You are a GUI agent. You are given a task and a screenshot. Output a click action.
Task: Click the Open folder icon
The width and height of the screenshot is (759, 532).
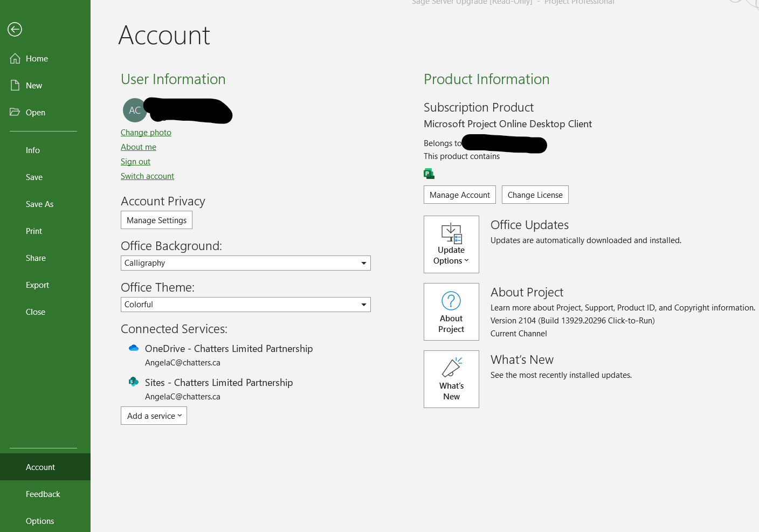click(15, 112)
